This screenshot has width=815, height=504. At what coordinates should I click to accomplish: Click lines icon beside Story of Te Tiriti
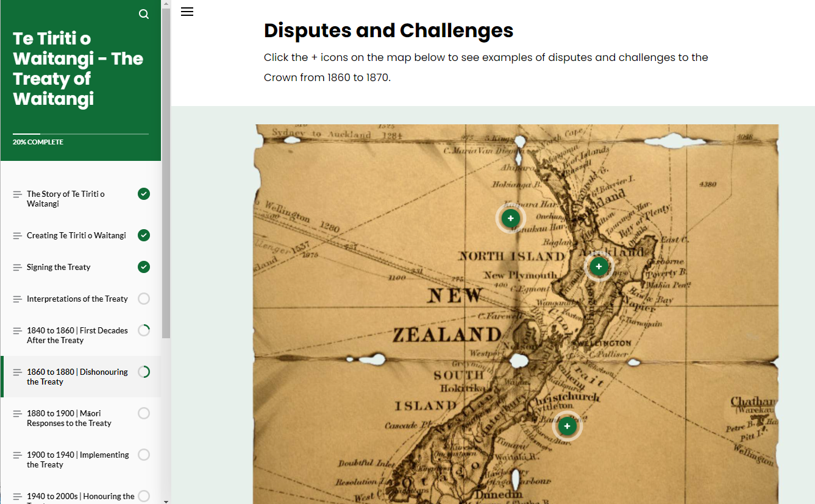click(x=17, y=194)
